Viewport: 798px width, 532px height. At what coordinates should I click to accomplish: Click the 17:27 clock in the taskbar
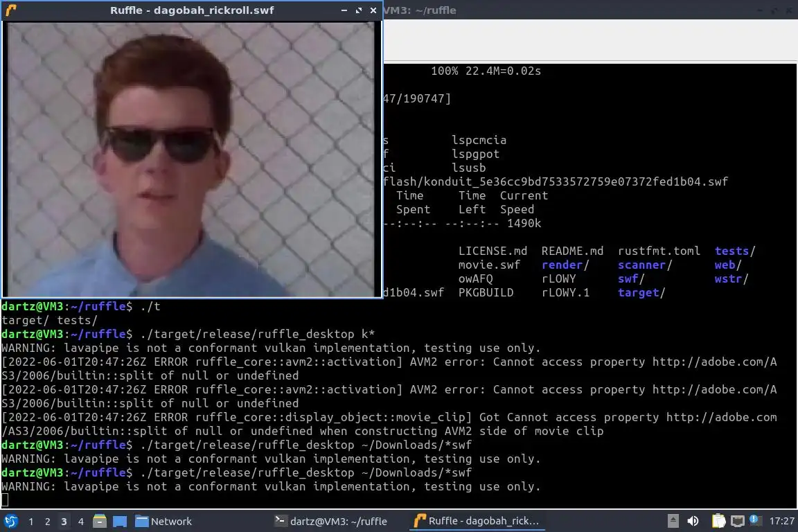click(x=781, y=522)
